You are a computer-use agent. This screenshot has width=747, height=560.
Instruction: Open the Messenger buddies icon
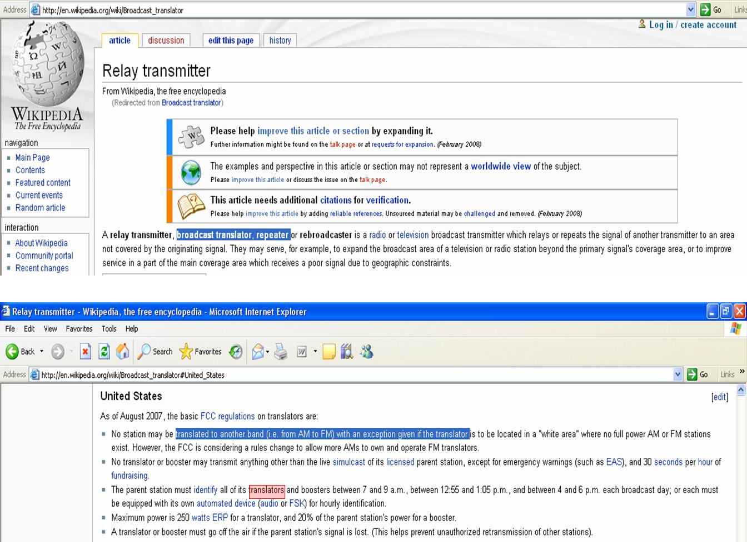(367, 352)
